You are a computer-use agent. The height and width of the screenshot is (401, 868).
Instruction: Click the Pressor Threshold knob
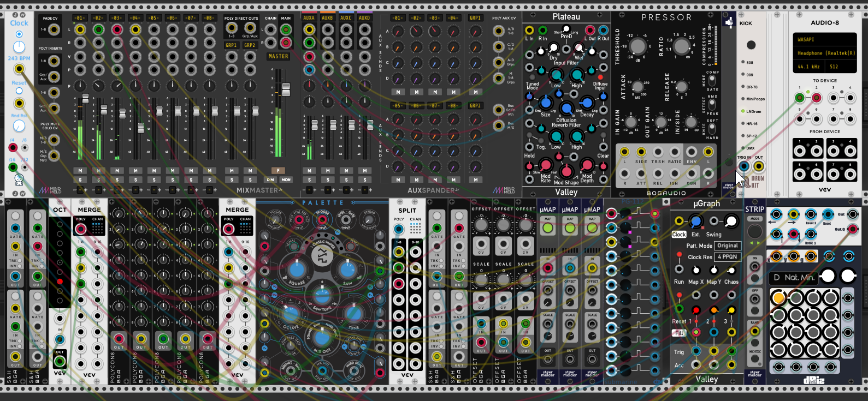click(637, 46)
